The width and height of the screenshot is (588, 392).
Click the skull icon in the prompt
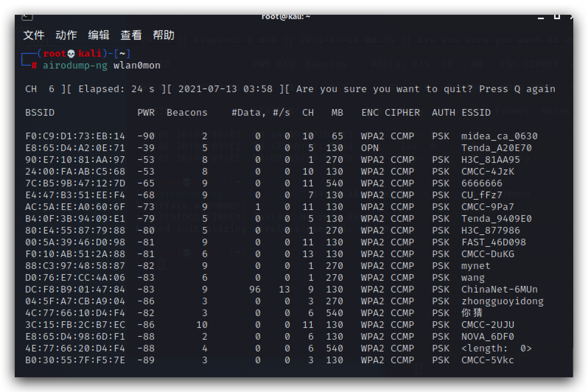point(71,54)
